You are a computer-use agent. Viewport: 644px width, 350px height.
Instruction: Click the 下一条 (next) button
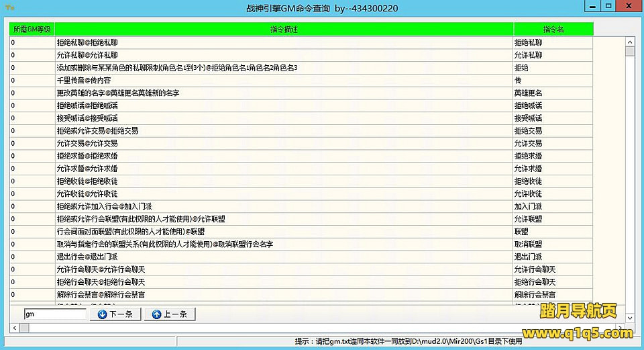(x=115, y=314)
